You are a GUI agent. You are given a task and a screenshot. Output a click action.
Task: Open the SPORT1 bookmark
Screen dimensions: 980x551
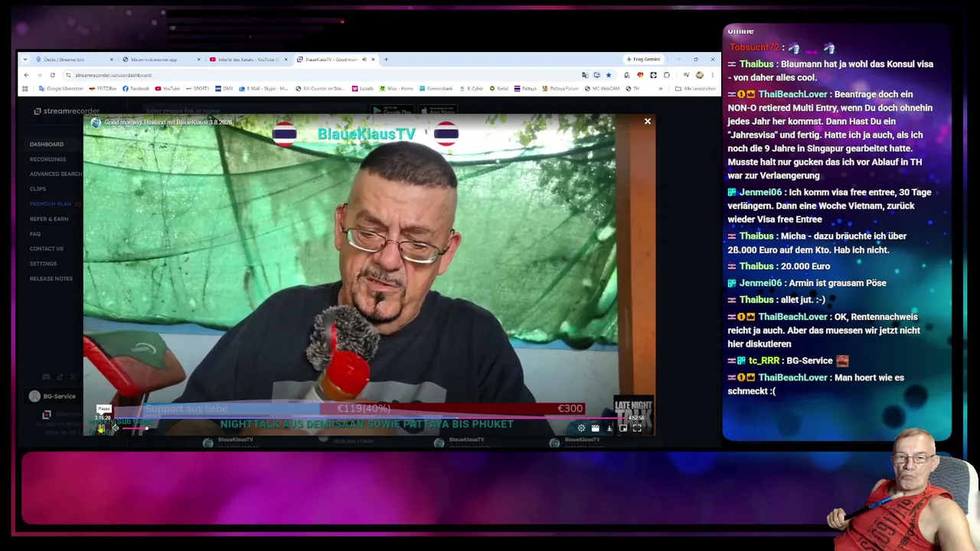198,89
